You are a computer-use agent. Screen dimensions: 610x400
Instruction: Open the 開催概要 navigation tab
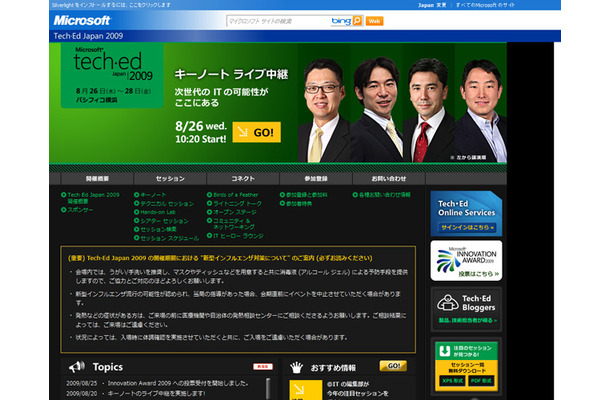(97, 179)
